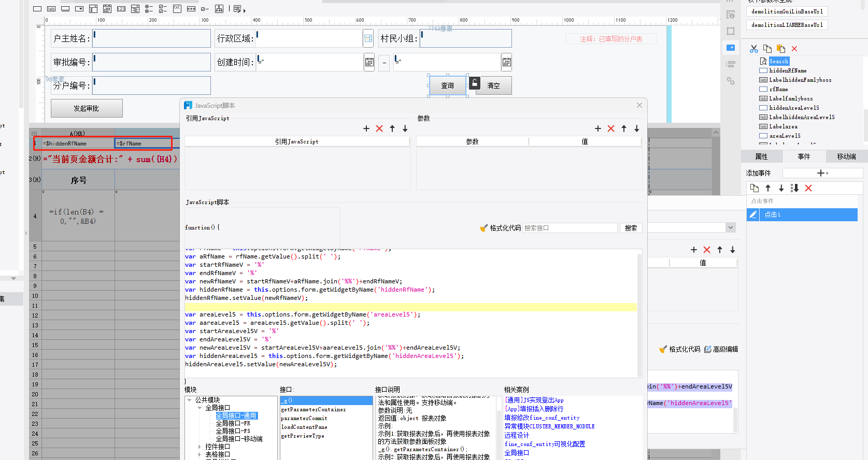Open tree selector icon beside 行政区域 field
This screenshot has width=868, height=460.
[x=368, y=38]
